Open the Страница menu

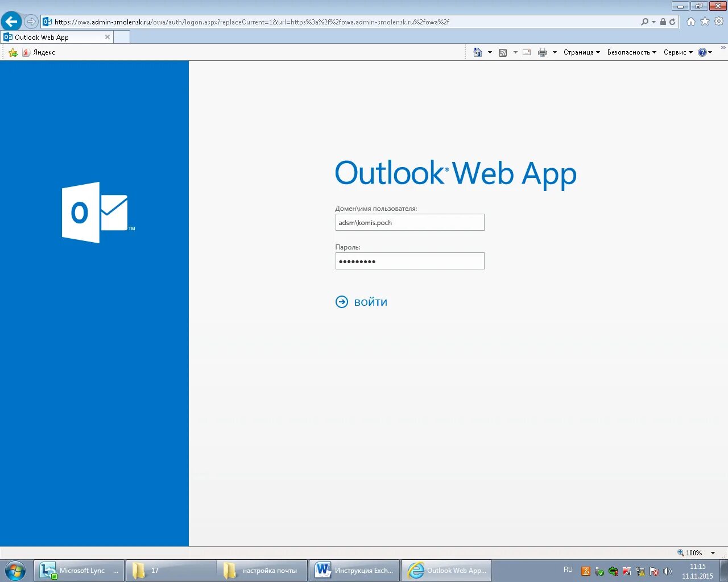pos(582,52)
